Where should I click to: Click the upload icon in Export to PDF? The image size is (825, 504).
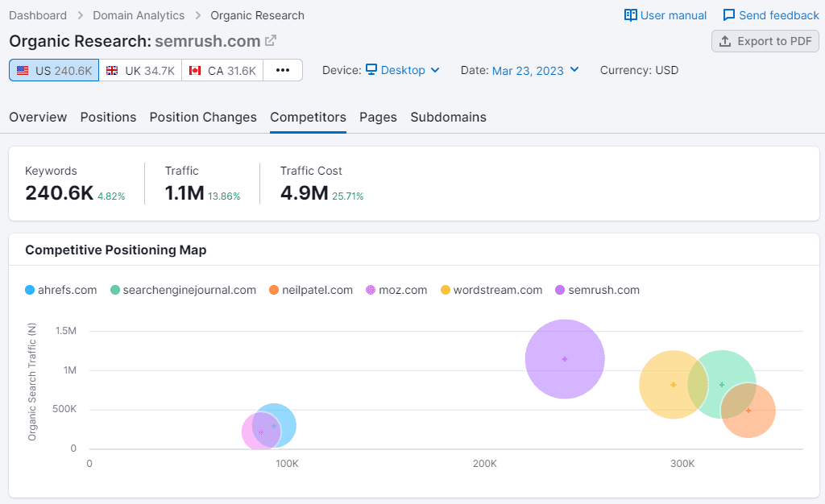pos(725,41)
